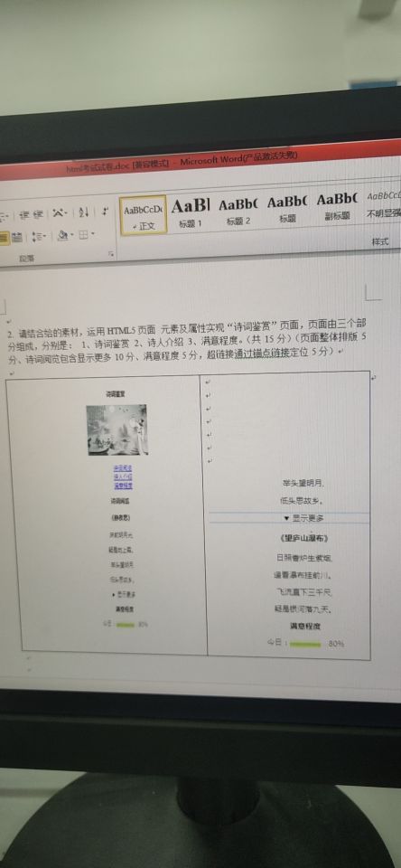The height and width of the screenshot is (868, 401).
Task: Sort the selected text alphabetically
Action: click(83, 212)
